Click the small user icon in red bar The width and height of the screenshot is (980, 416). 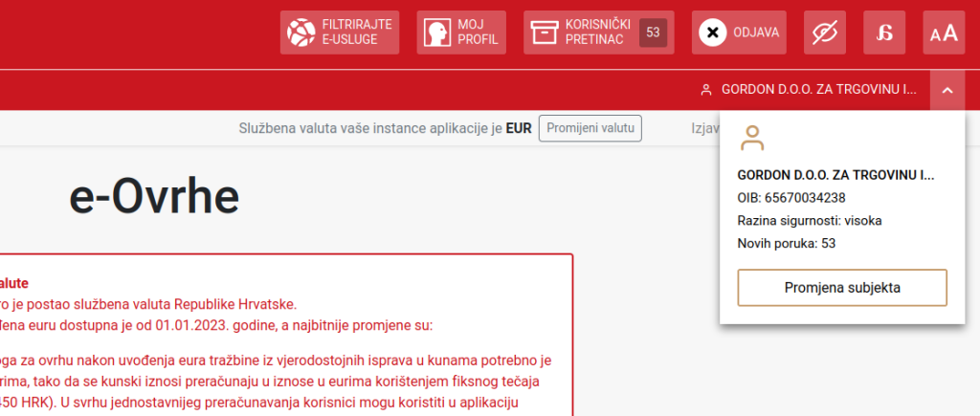click(706, 90)
